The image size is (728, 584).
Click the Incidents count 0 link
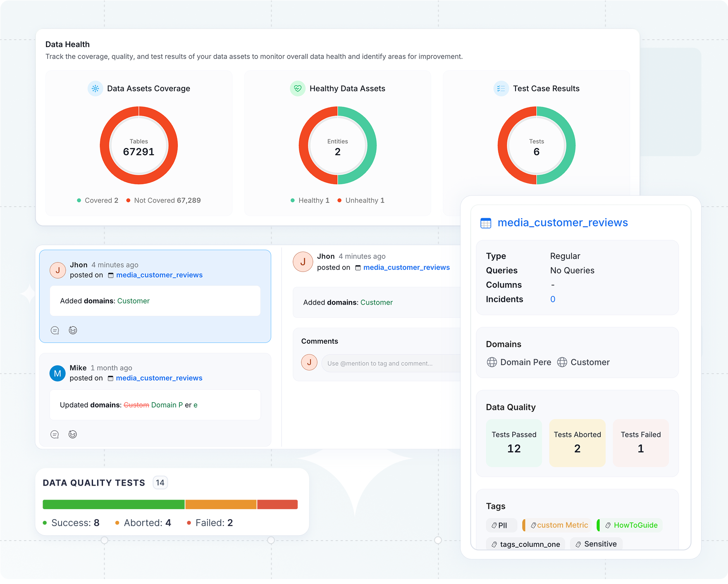tap(552, 299)
